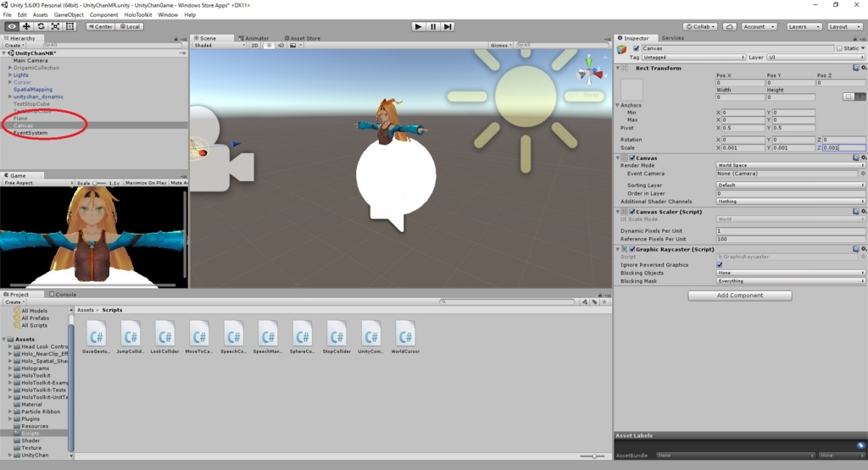Viewport: 868px width, 470px height.
Task: Toggle 2D scene view mode
Action: (254, 46)
